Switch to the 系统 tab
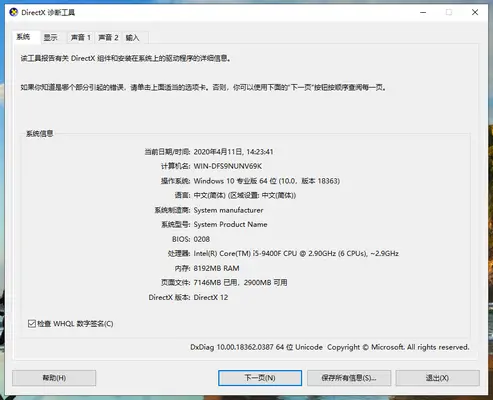This screenshot has width=493, height=400. point(24,37)
